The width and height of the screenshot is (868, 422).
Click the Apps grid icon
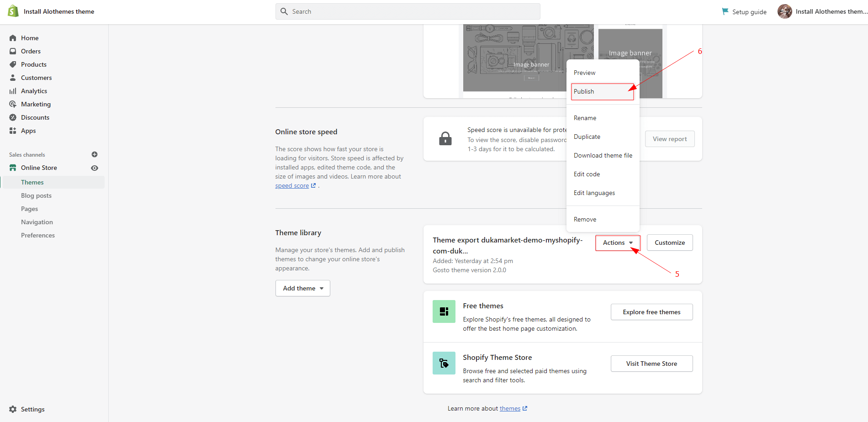click(x=13, y=131)
